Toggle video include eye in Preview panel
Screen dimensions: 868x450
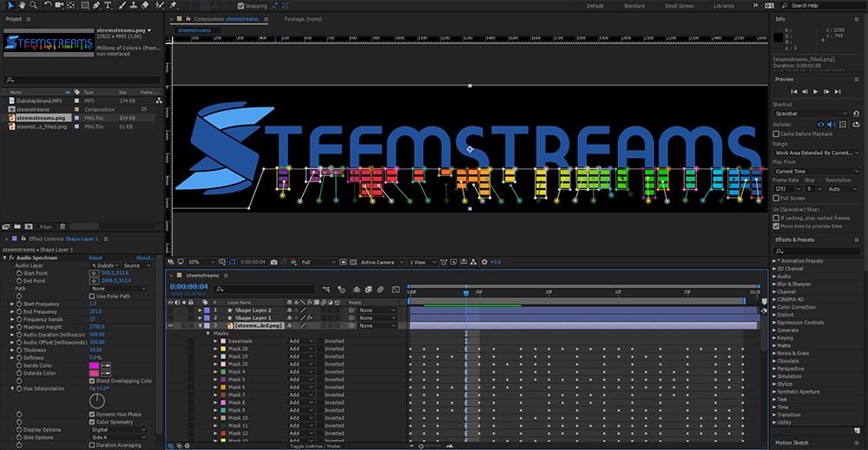pyautogui.click(x=820, y=124)
